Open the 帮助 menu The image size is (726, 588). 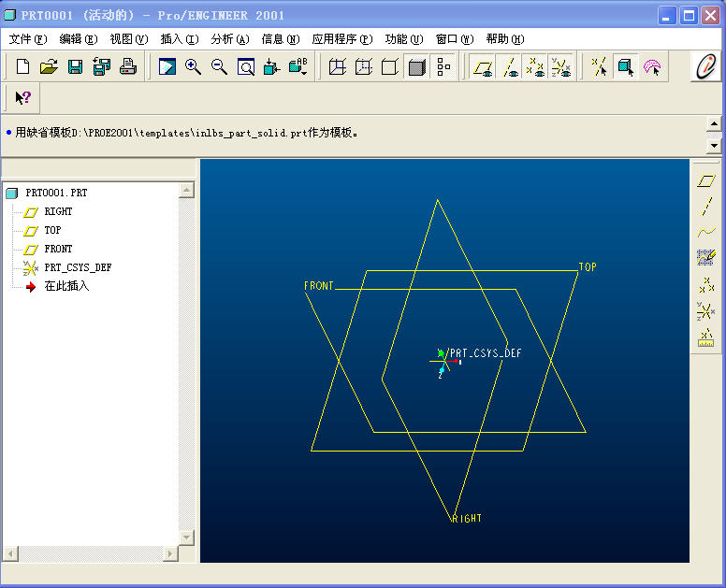click(504, 39)
